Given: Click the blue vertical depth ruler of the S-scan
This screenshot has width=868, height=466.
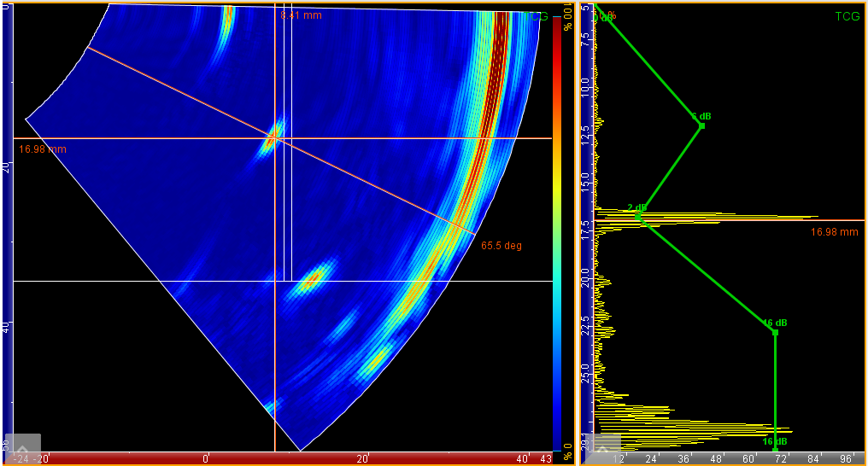Looking at the screenshot, I should (7, 230).
